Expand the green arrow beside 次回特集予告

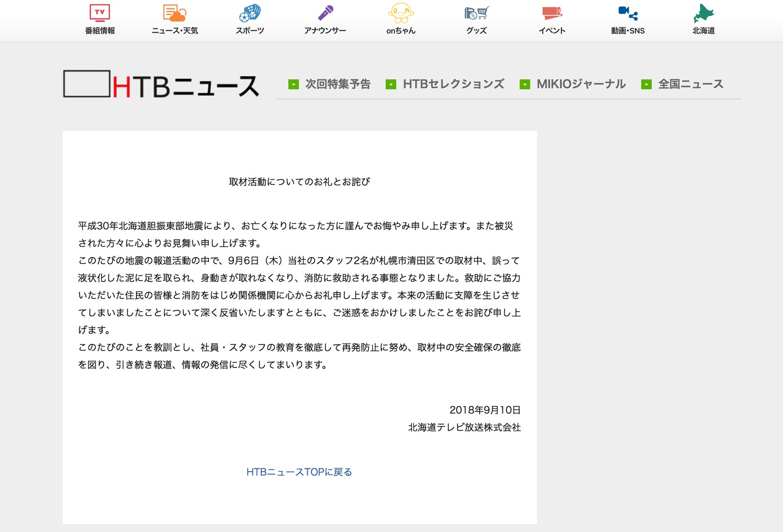point(294,84)
